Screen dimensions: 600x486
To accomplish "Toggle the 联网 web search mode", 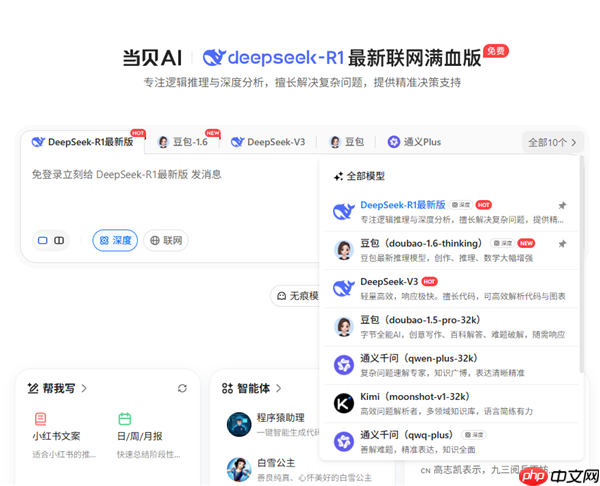I will (x=166, y=240).
